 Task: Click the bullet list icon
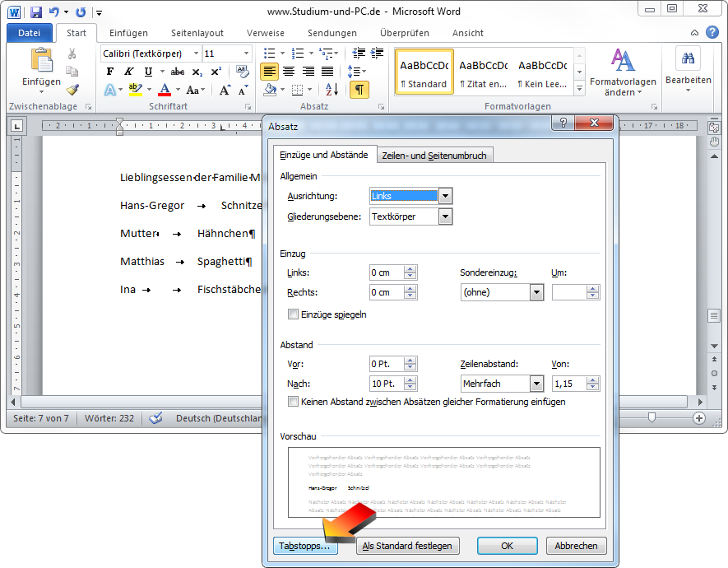(269, 54)
